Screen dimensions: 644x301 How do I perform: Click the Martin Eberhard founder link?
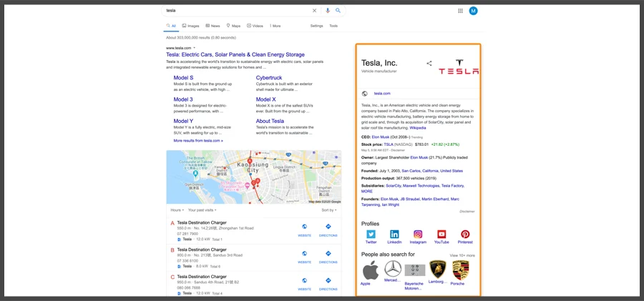pyautogui.click(x=434, y=199)
